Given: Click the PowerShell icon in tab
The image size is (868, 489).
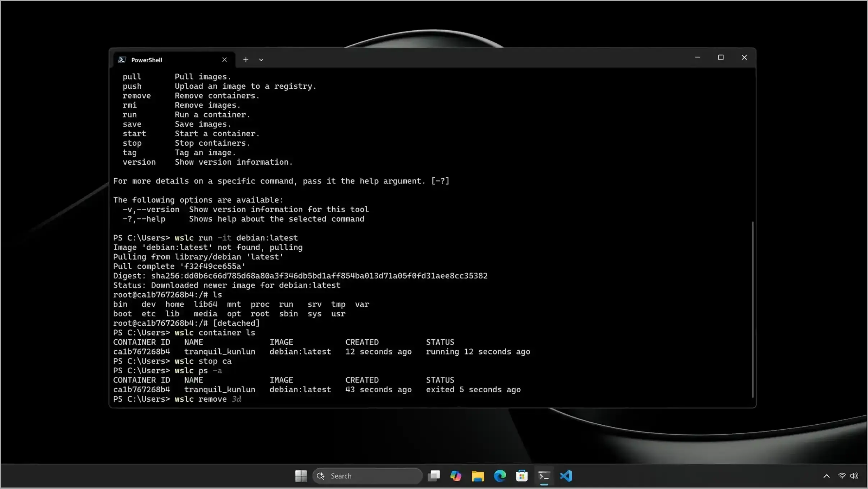Looking at the screenshot, I should [122, 60].
